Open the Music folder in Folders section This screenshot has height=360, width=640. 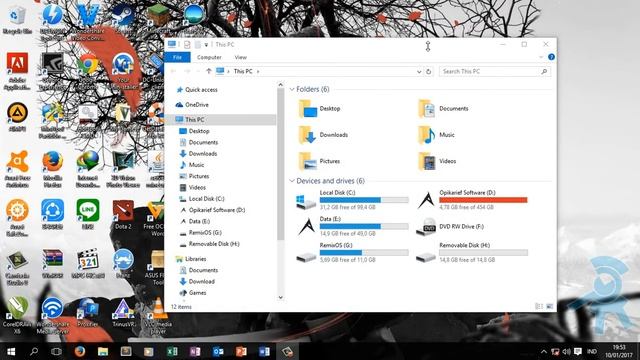[436, 135]
